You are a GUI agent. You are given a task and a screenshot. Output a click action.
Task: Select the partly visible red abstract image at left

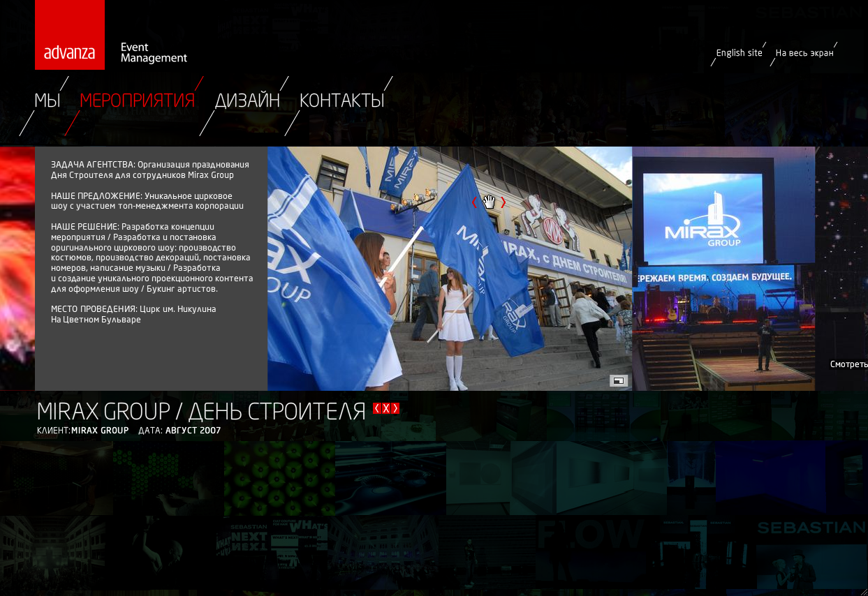click(17, 269)
